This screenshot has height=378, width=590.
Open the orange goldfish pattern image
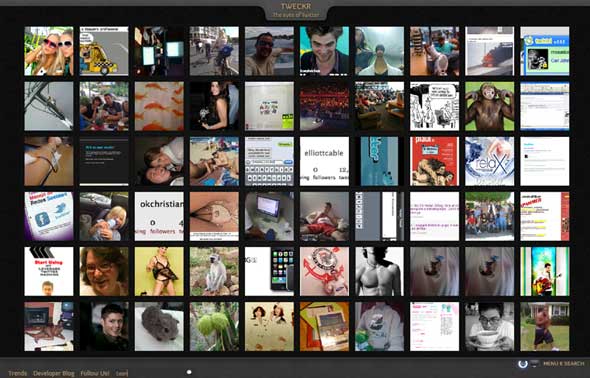tap(159, 106)
